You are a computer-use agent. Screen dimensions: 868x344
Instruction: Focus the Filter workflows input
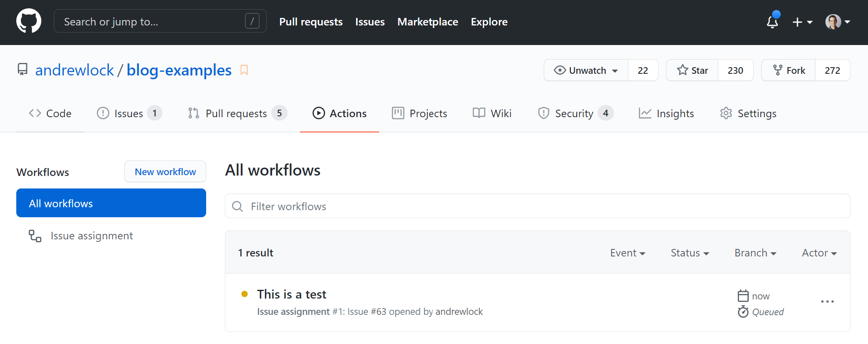pyautogui.click(x=537, y=206)
